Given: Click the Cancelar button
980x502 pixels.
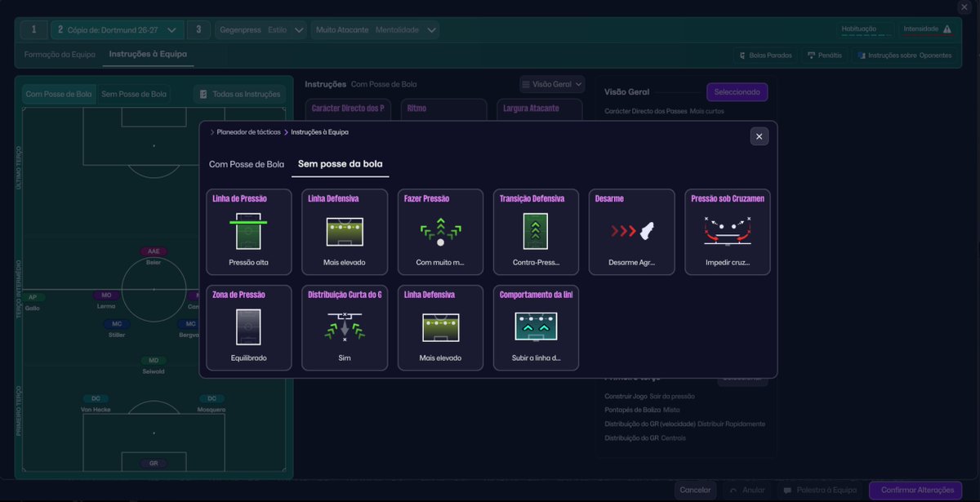Looking at the screenshot, I should point(696,491).
